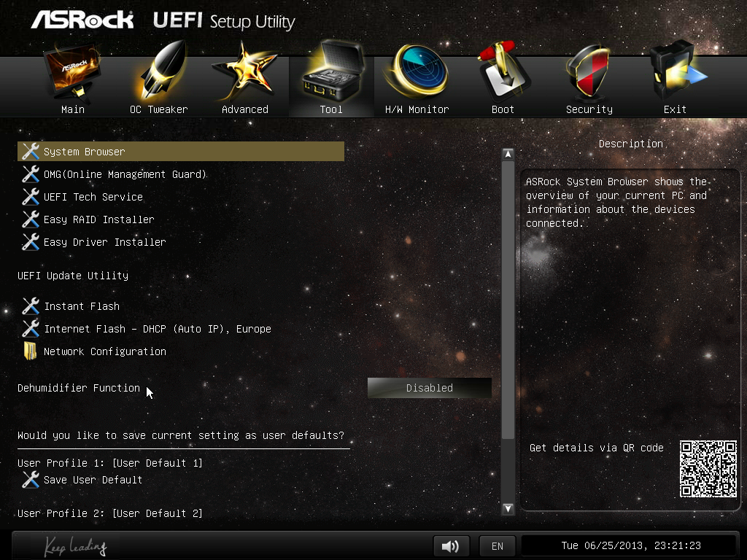
Task: Run Easy RAID Installer
Action: click(x=99, y=219)
